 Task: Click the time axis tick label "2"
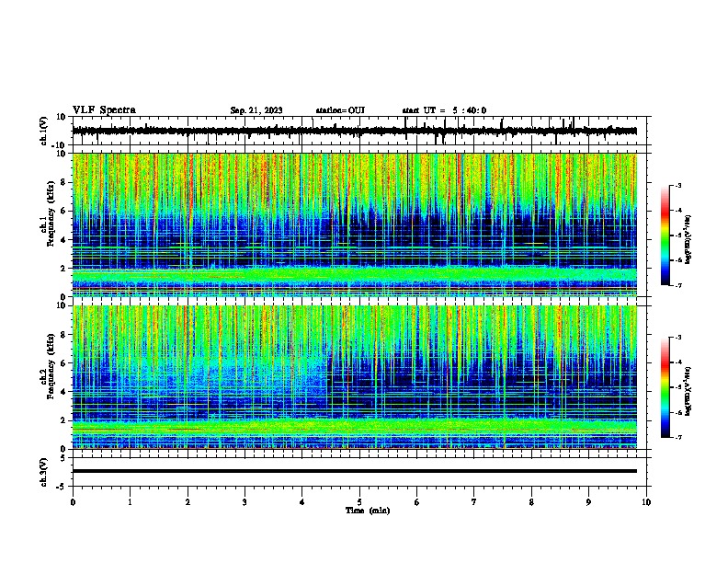coord(188,502)
